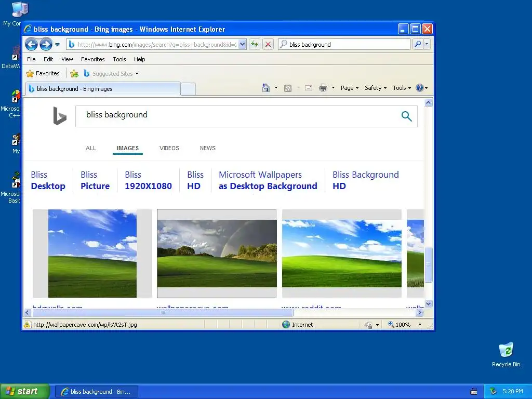Viewport: 532px width, 399px height.
Task: Open Bliss Picture related search
Action: tap(95, 180)
